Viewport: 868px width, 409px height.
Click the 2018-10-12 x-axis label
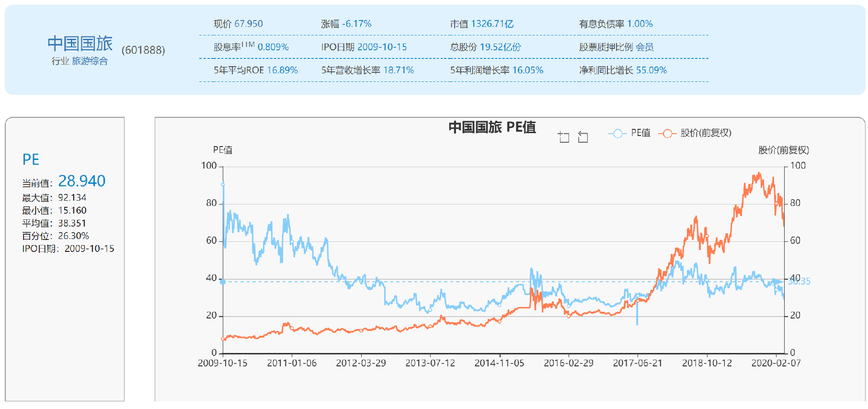707,364
